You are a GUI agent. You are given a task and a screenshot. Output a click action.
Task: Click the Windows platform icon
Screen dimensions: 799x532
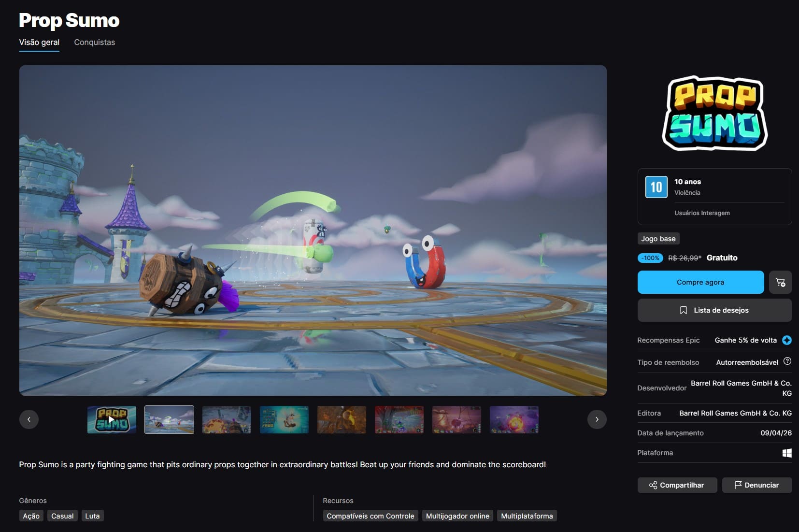point(786,453)
